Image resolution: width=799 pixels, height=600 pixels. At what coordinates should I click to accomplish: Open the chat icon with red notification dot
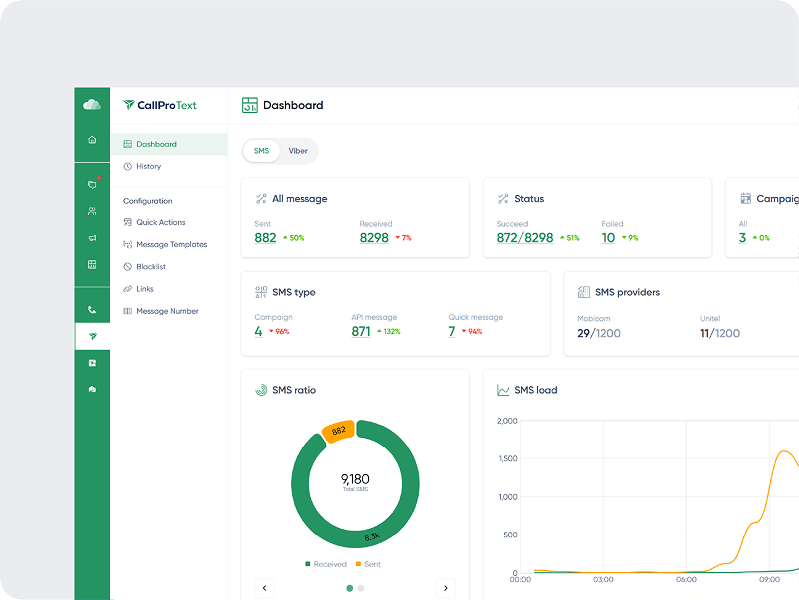tap(92, 185)
